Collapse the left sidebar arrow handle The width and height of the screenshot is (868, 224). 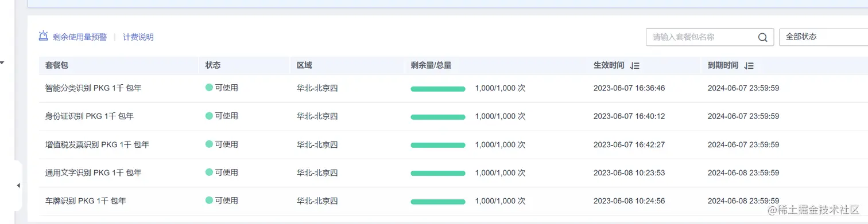pos(18,186)
